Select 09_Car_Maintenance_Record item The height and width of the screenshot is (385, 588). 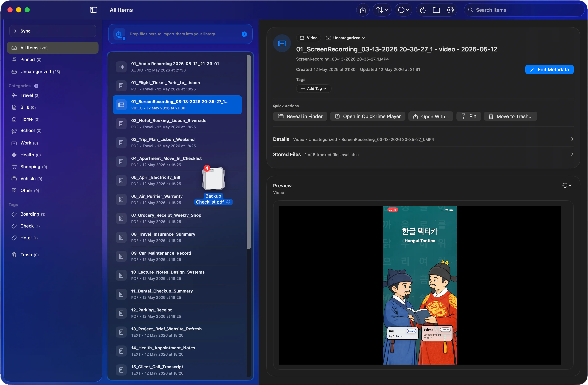pyautogui.click(x=177, y=256)
